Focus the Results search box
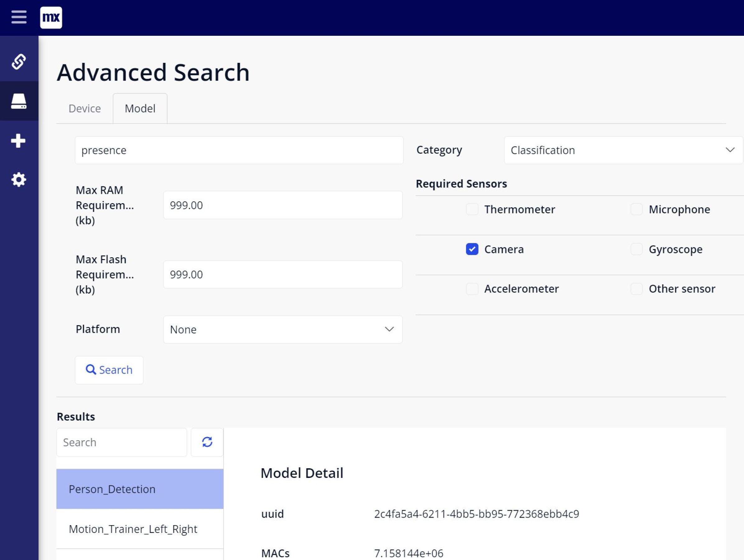This screenshot has width=744, height=560. point(121,442)
